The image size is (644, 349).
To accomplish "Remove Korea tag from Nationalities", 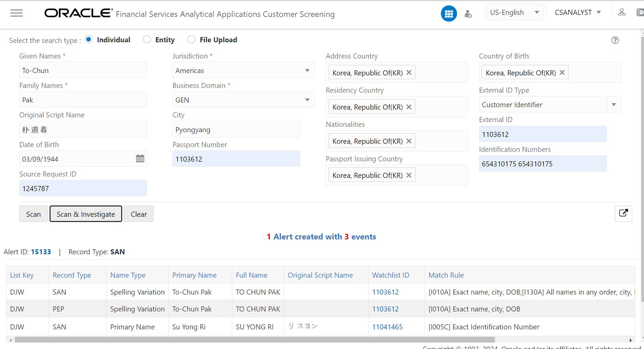I will (x=409, y=141).
